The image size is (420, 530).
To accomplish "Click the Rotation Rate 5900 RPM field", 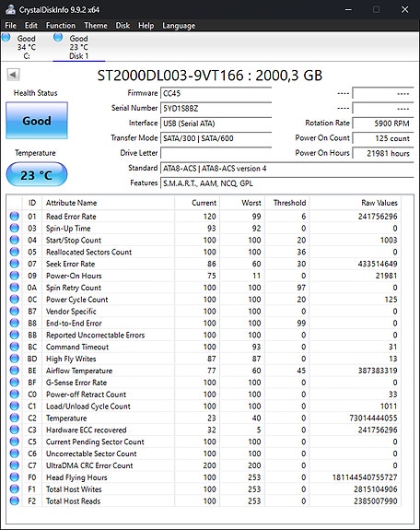I will click(383, 123).
